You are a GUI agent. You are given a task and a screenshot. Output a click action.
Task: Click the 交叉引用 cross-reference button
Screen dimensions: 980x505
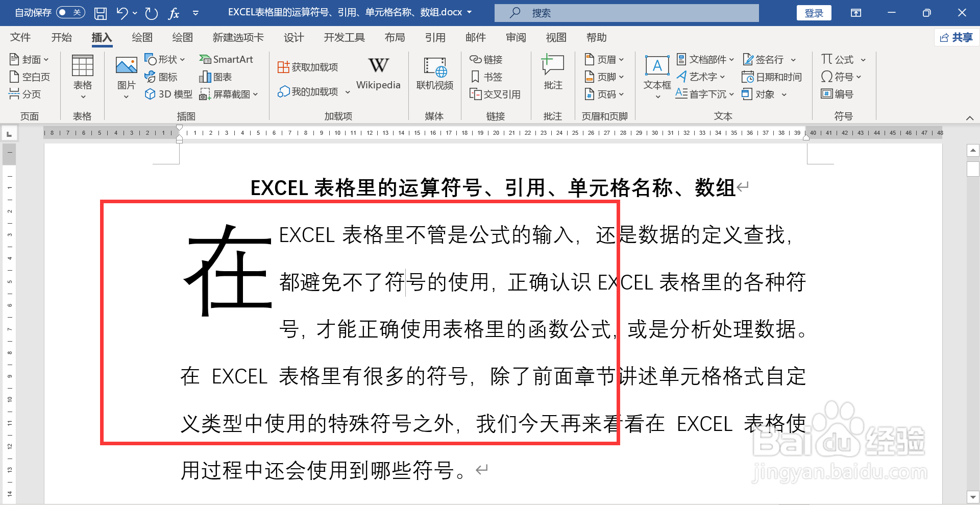(495, 94)
